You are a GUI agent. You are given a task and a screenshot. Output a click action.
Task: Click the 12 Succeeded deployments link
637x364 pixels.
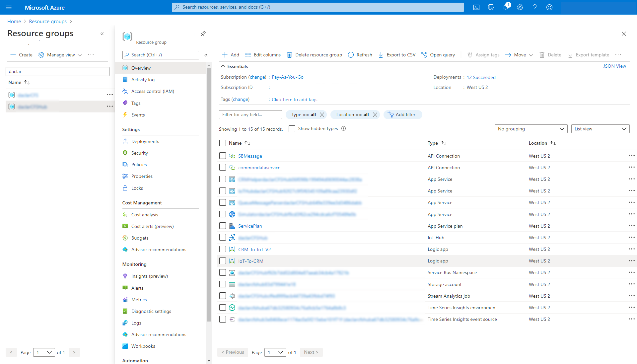pos(481,77)
